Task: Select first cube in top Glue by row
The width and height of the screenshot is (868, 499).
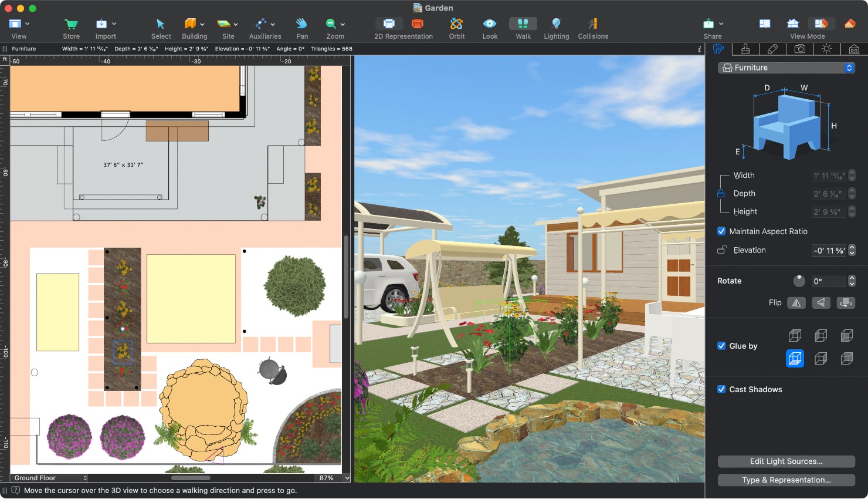Action: click(795, 335)
